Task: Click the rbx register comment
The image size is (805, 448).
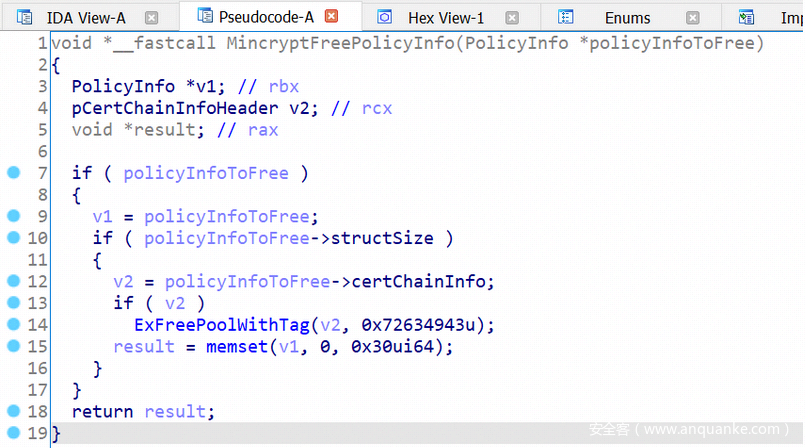Action: click(283, 87)
